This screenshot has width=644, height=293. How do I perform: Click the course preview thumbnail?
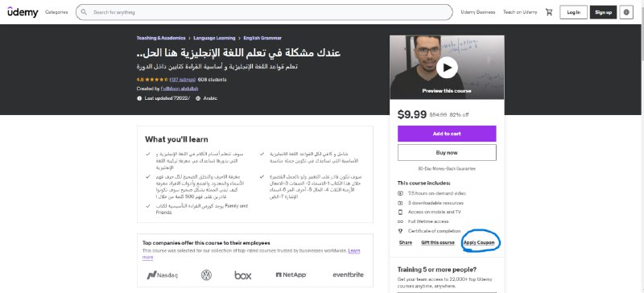pos(447,67)
